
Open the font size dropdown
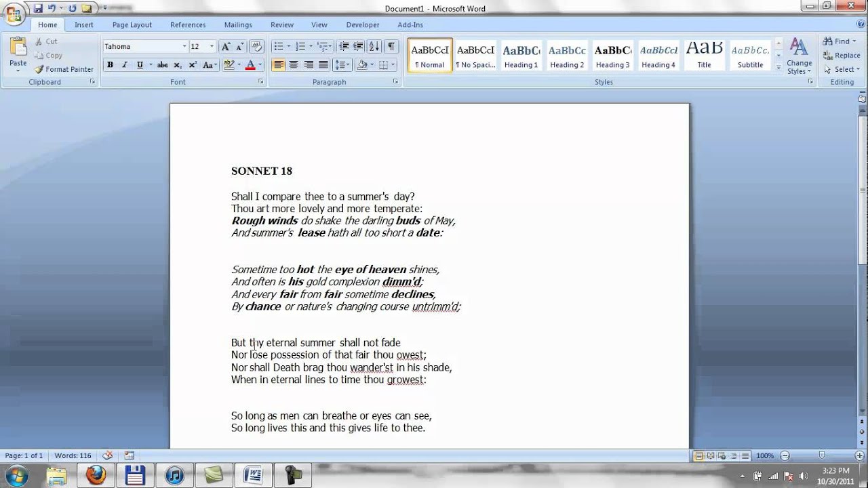[x=212, y=46]
